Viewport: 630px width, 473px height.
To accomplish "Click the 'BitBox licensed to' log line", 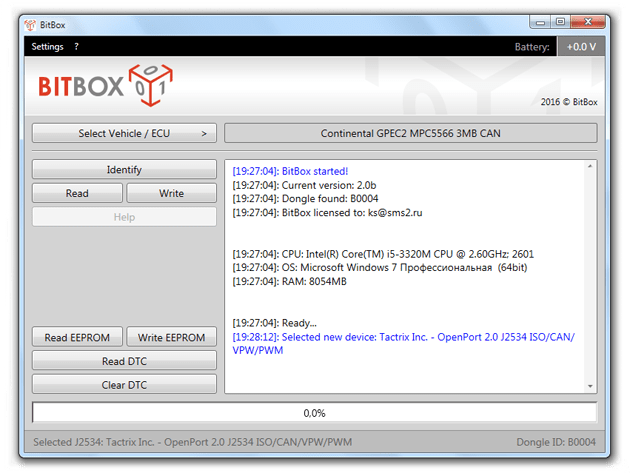I will pyautogui.click(x=327, y=213).
